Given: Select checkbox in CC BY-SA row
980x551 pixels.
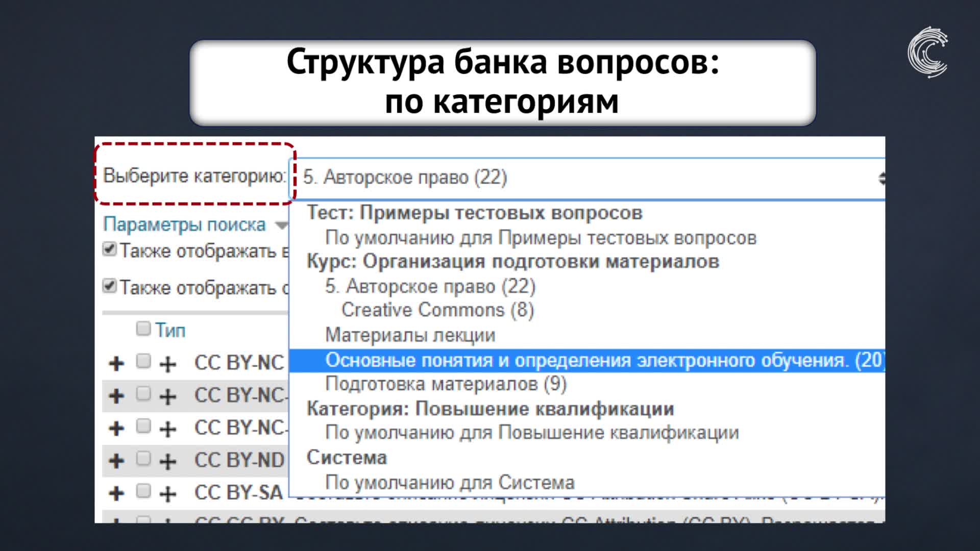Looking at the screenshot, I should 143,491.
